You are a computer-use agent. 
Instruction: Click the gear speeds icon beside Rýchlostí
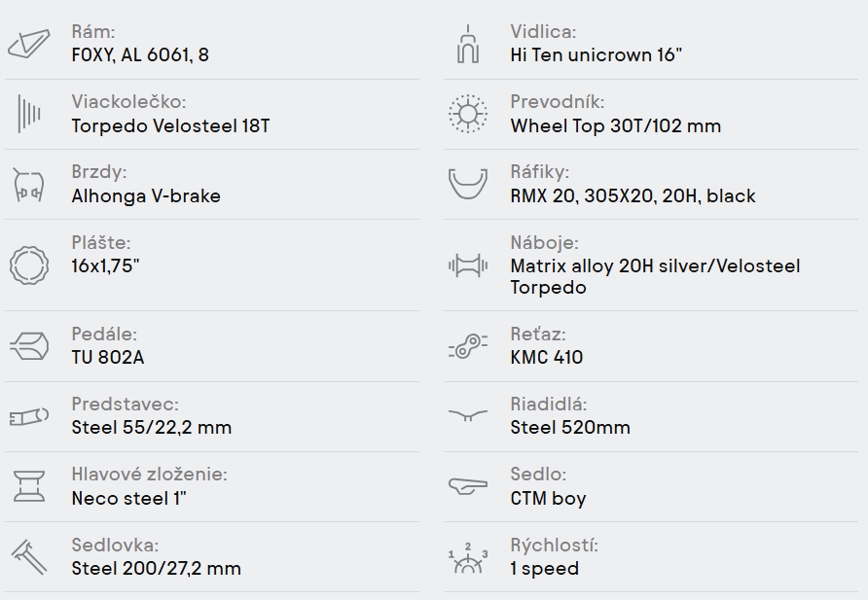[x=468, y=557]
